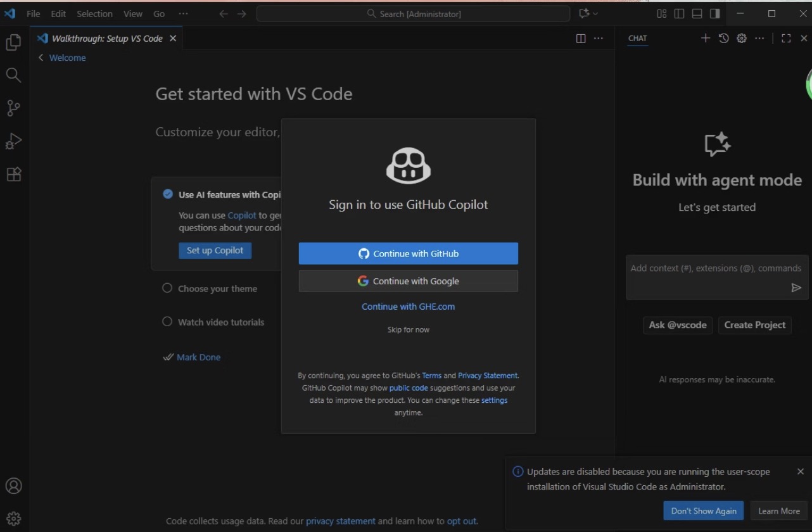Open chat settings gear in chat panel
This screenshot has height=532, width=812.
tap(741, 38)
